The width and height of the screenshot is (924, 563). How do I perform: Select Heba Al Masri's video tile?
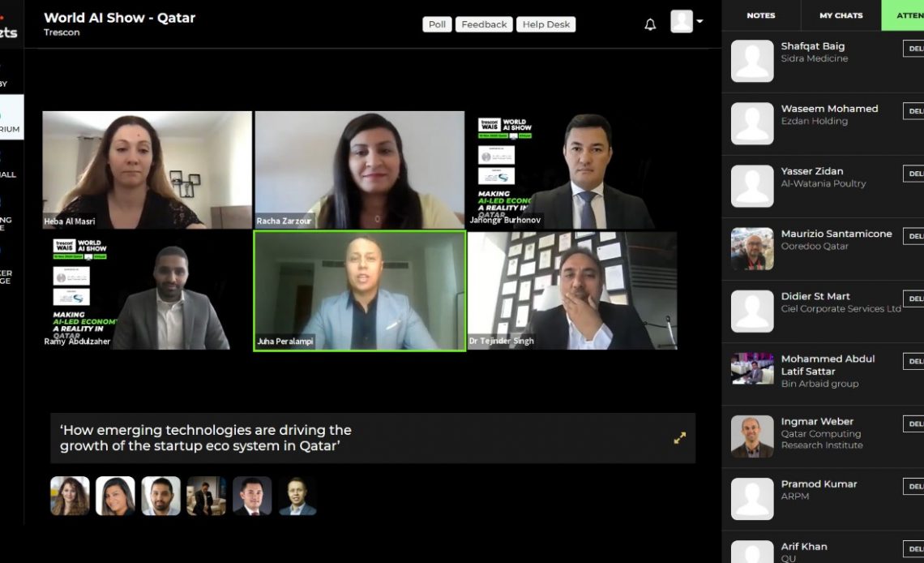(x=147, y=170)
